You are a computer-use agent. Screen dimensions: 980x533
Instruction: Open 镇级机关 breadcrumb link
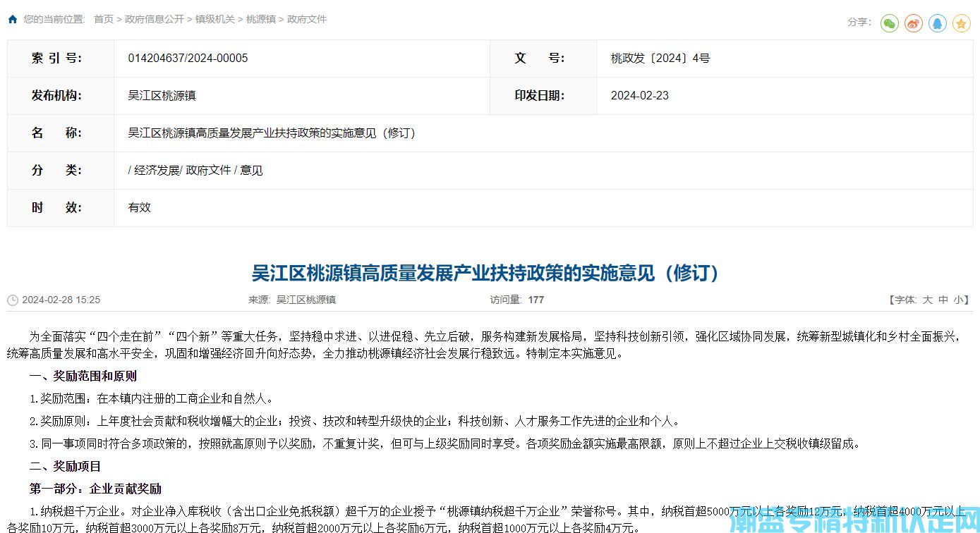click(215, 19)
